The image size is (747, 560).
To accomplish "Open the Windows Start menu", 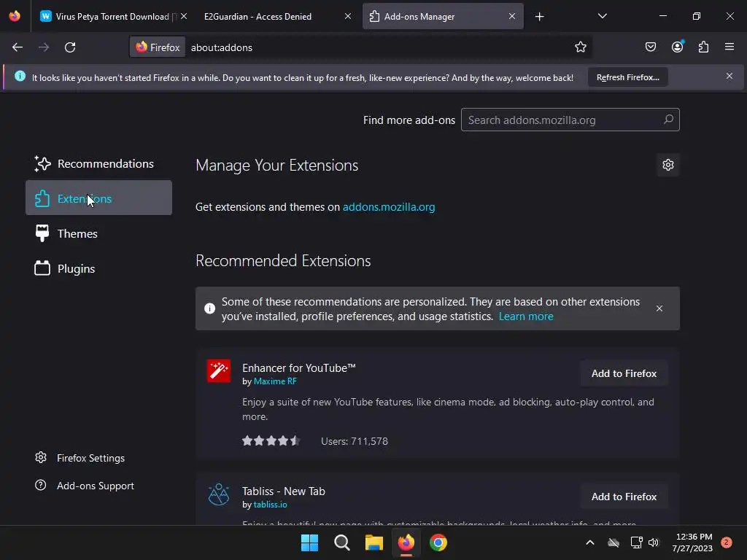I will pos(309,542).
